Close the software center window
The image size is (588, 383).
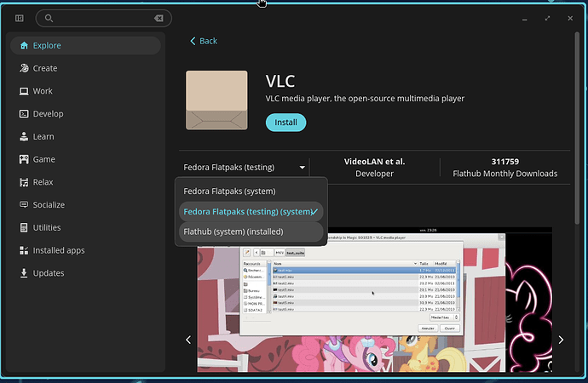(570, 19)
